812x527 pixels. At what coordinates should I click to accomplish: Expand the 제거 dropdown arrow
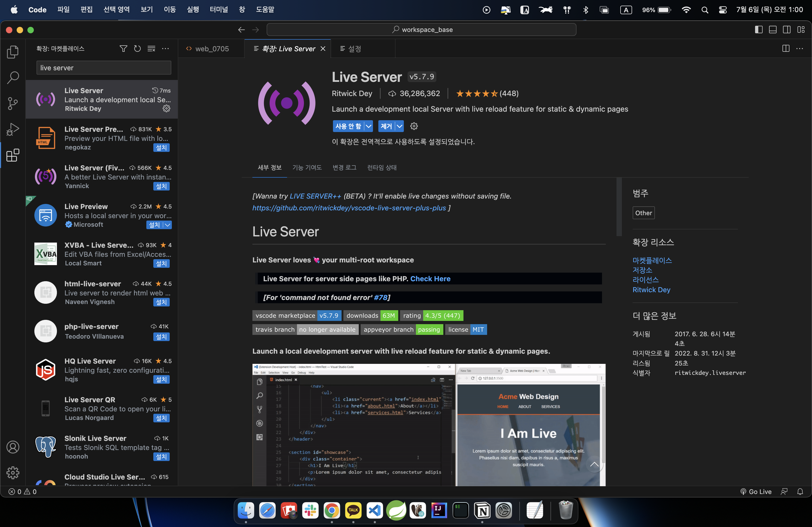click(x=399, y=126)
